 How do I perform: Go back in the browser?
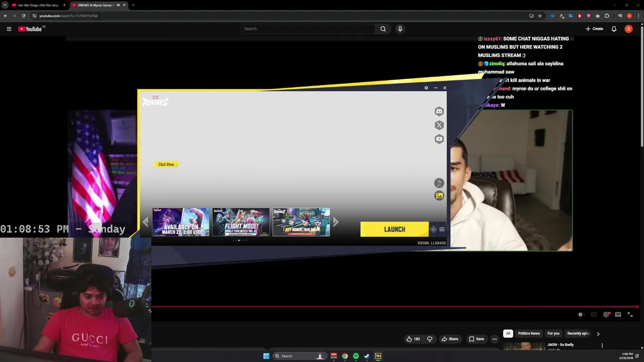click(5, 16)
